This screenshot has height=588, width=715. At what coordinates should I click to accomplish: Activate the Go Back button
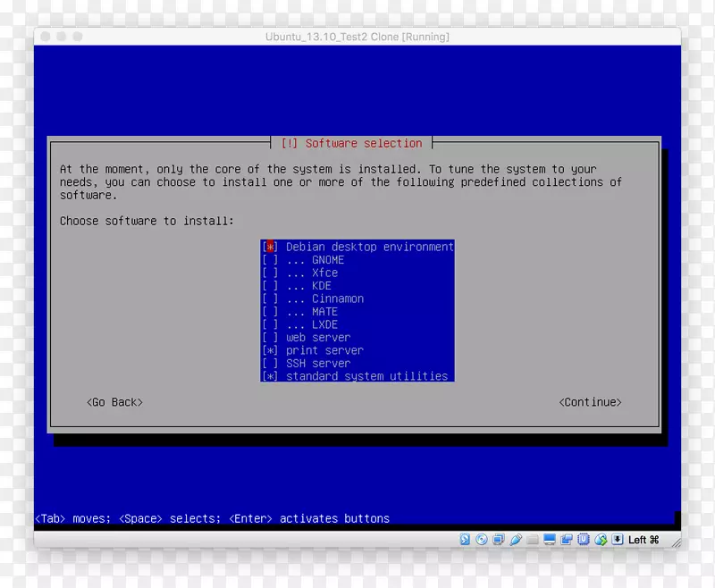pyautogui.click(x=114, y=402)
